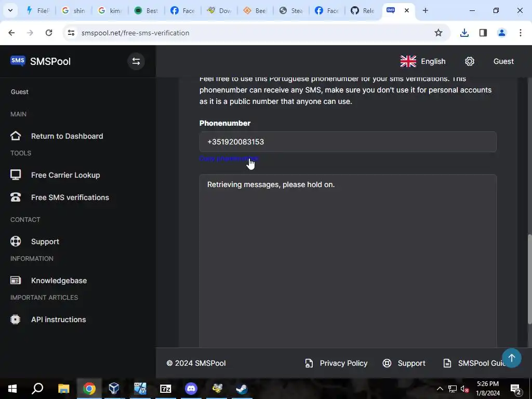This screenshot has width=532, height=399.
Task: Open Chrome three-dot menu
Action: click(521, 33)
